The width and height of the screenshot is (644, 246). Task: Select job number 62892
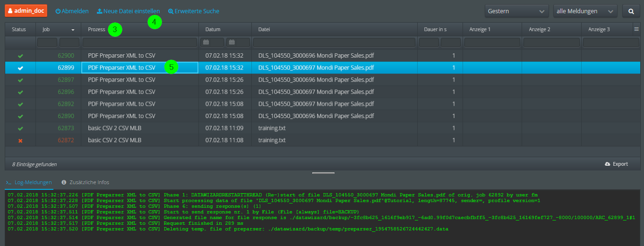tap(66, 104)
